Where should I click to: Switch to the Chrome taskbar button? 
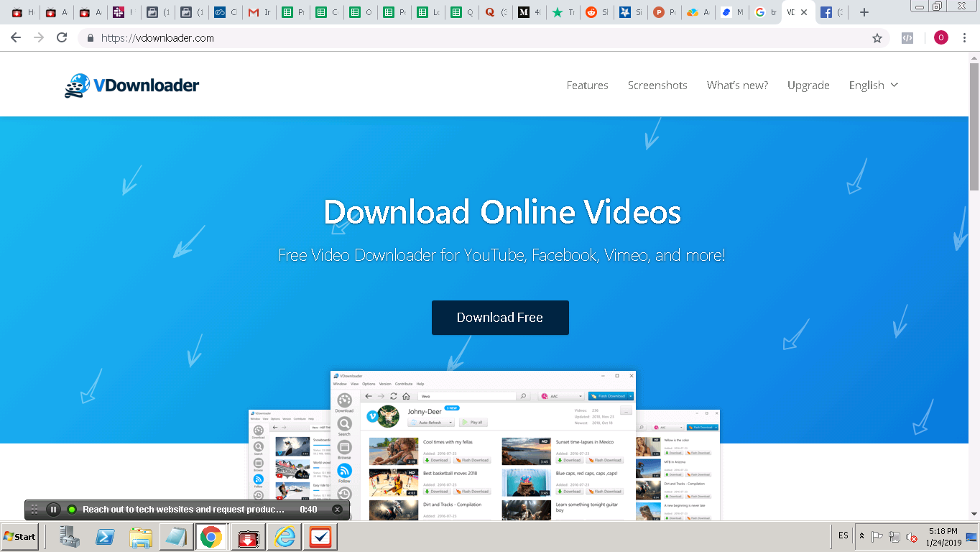(211, 537)
